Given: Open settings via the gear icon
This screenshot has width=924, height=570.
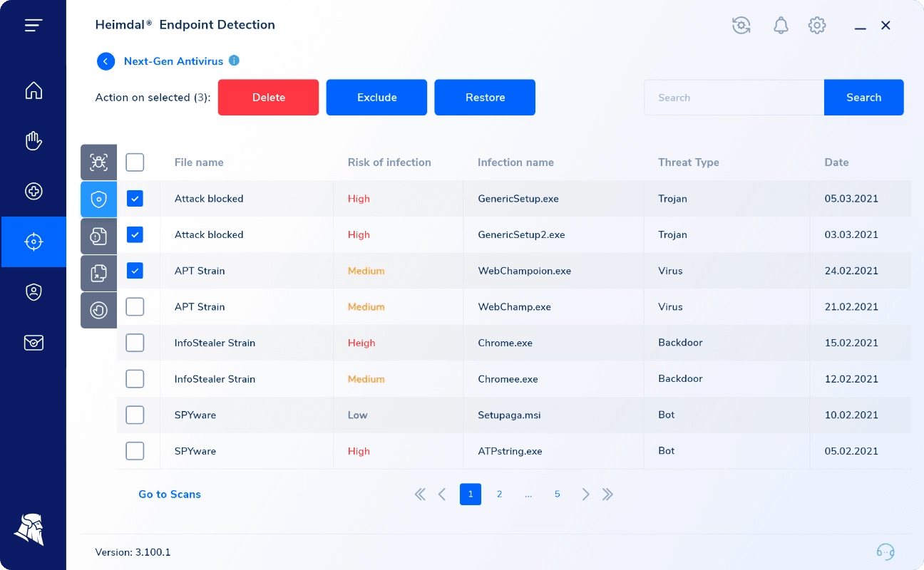Looking at the screenshot, I should [x=817, y=26].
